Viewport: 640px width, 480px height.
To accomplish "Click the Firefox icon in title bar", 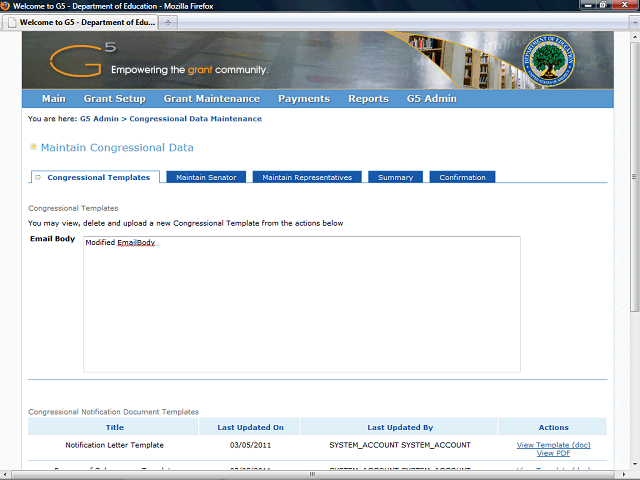I will 5,6.
